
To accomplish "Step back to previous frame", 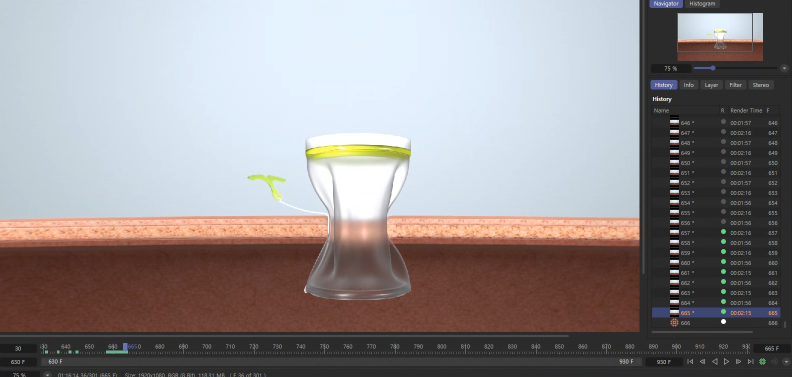I will [702, 362].
